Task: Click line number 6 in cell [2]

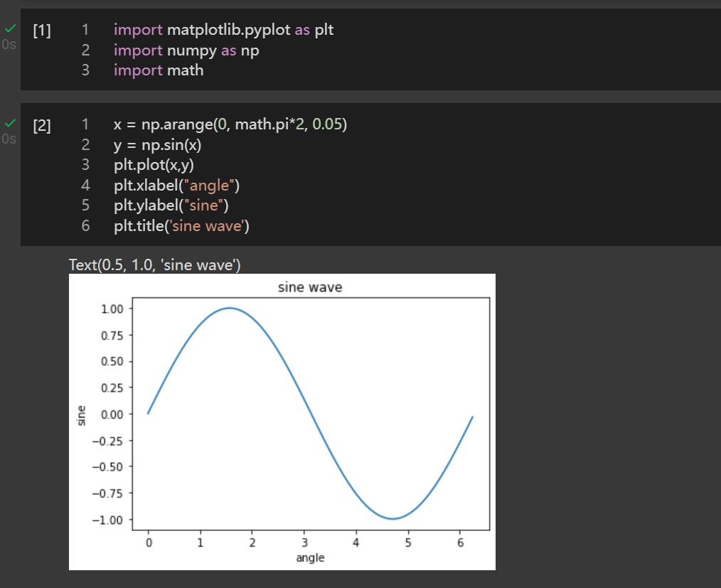Action: pos(85,225)
